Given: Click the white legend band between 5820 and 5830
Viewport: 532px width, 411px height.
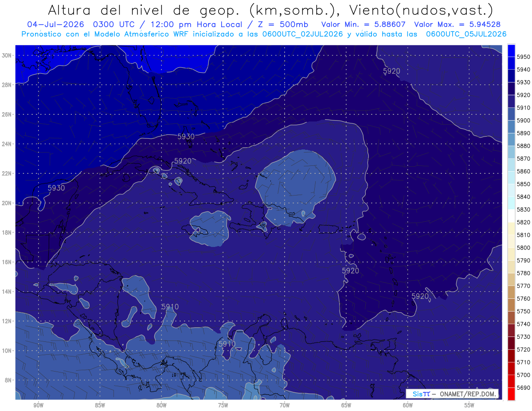Looking at the screenshot, I should 511,216.
